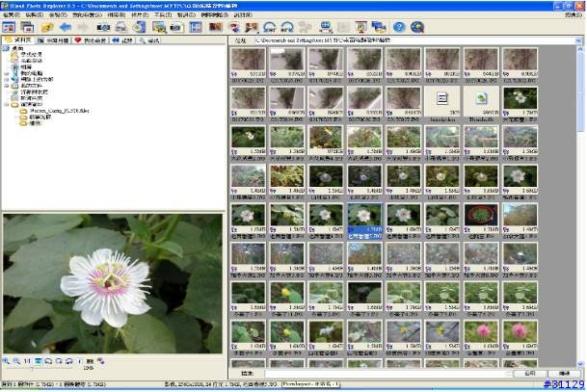
Task: Click the slideshow picture-screen toolbar icon
Action: pyautogui.click(x=159, y=27)
